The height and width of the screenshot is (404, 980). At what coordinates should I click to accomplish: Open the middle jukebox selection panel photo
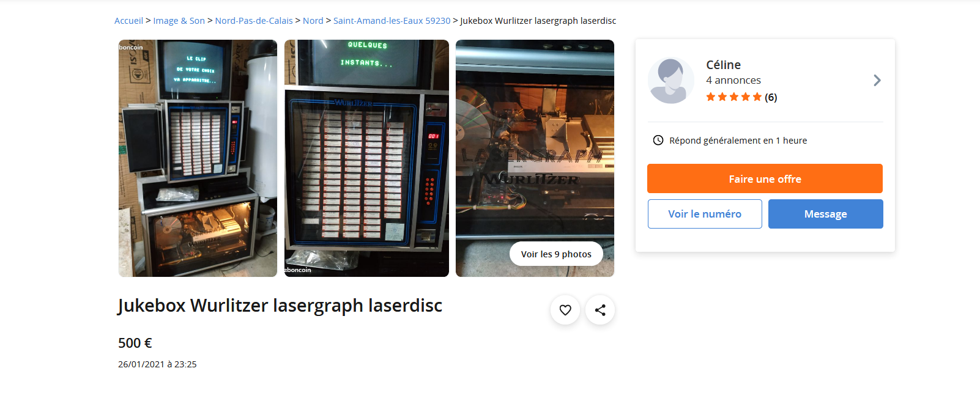point(366,158)
